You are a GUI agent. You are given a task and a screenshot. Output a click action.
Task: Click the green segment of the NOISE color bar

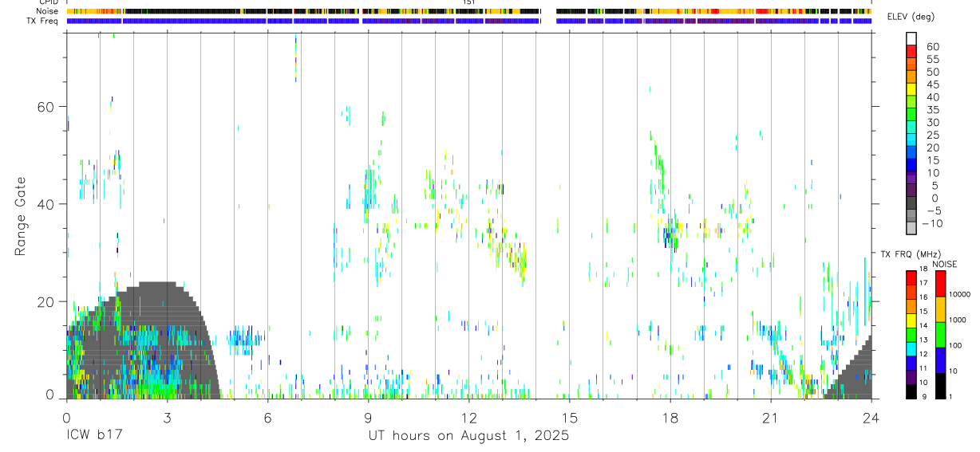pyautogui.click(x=940, y=335)
